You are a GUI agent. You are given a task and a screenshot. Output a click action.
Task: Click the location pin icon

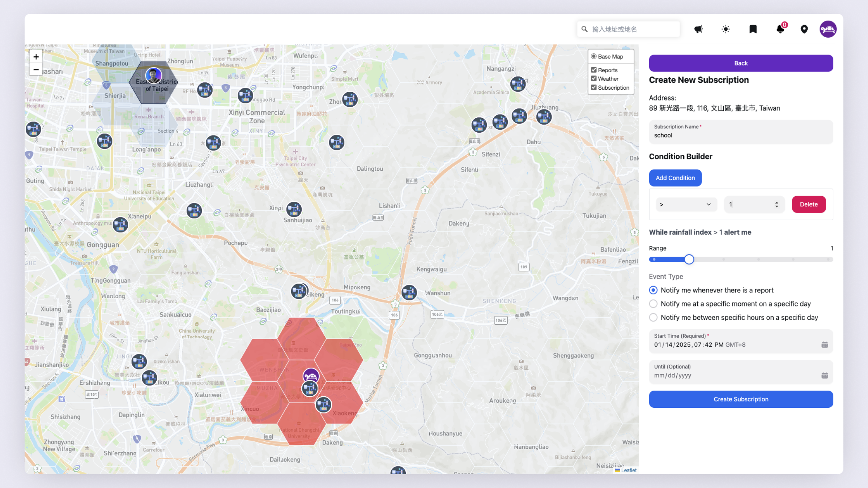pyautogui.click(x=804, y=29)
